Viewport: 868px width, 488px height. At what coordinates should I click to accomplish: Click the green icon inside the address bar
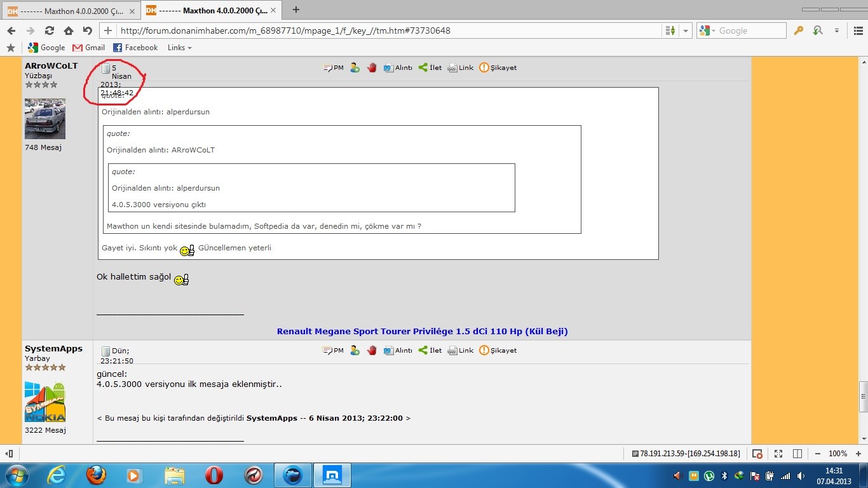[670, 30]
